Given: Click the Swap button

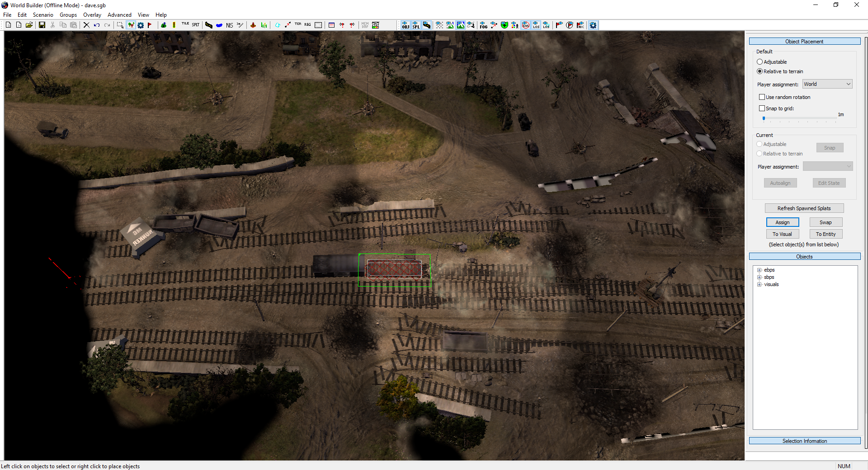Looking at the screenshot, I should point(826,222).
